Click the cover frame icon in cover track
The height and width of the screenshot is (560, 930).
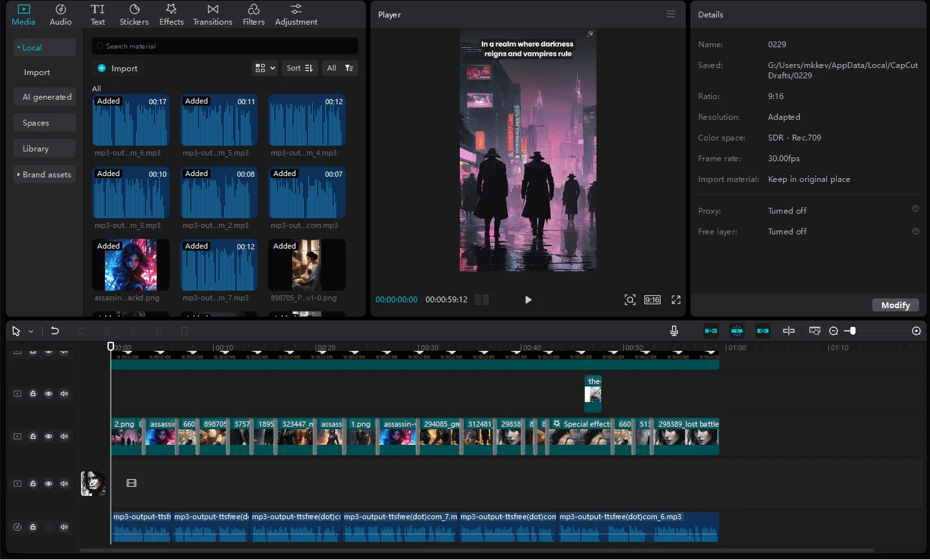[131, 483]
